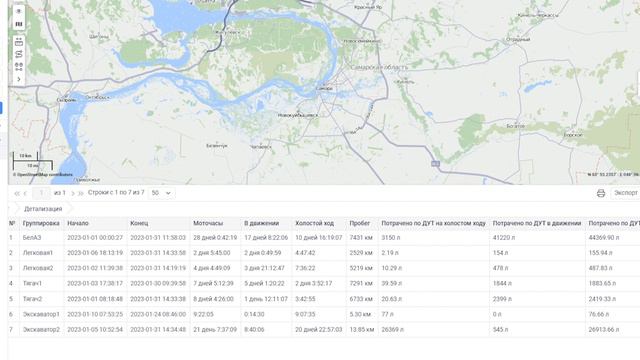Sort by the Начало column header
This screenshot has height=360, width=640.
(x=78, y=223)
